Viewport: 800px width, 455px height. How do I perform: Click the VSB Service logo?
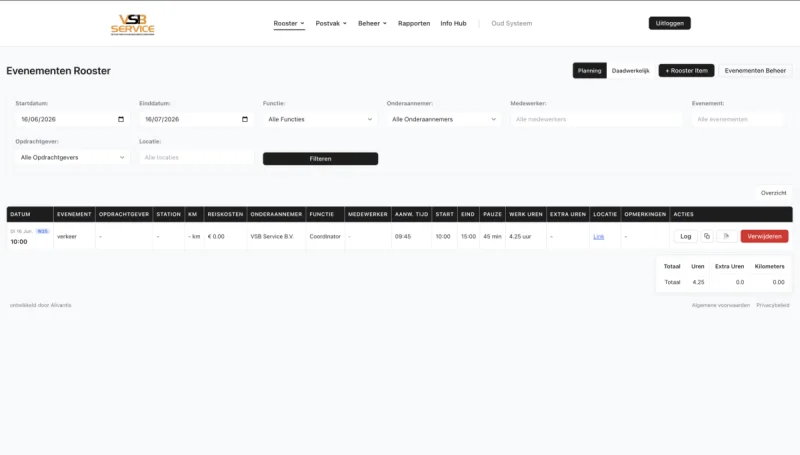tap(133, 24)
